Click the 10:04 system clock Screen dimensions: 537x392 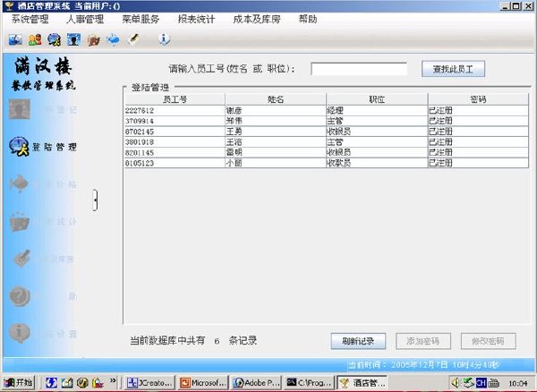pos(518,383)
